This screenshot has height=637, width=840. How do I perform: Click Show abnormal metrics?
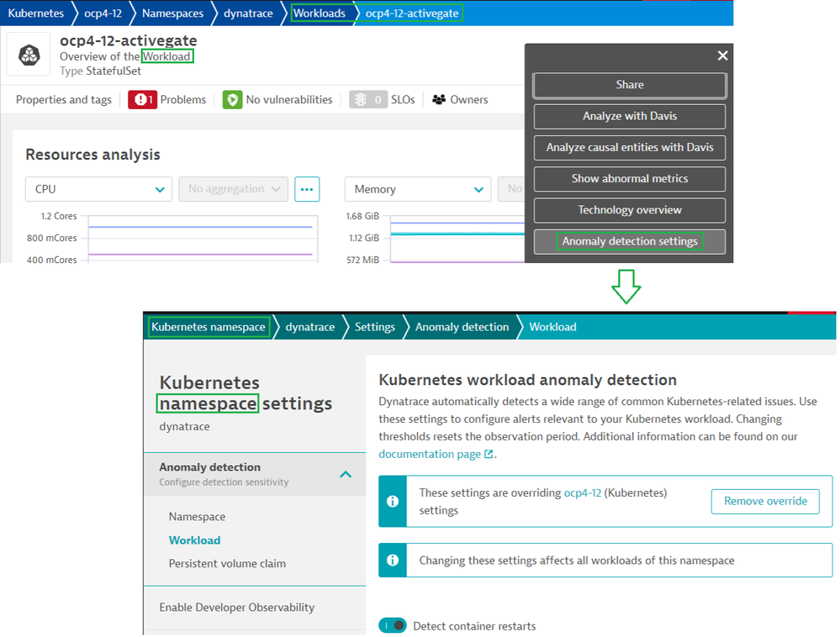pyautogui.click(x=630, y=179)
